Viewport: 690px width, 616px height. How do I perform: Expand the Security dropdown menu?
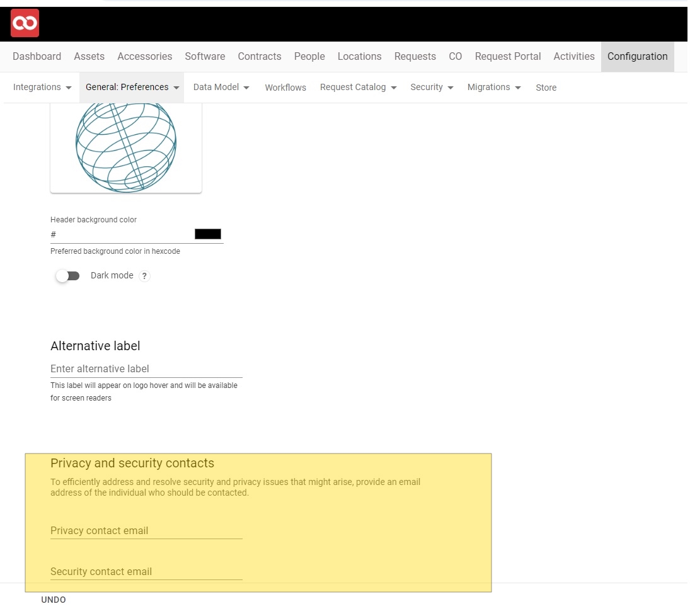pyautogui.click(x=432, y=87)
